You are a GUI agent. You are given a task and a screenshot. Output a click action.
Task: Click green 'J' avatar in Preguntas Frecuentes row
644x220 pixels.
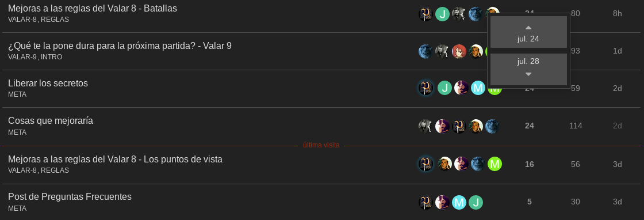tap(476, 202)
